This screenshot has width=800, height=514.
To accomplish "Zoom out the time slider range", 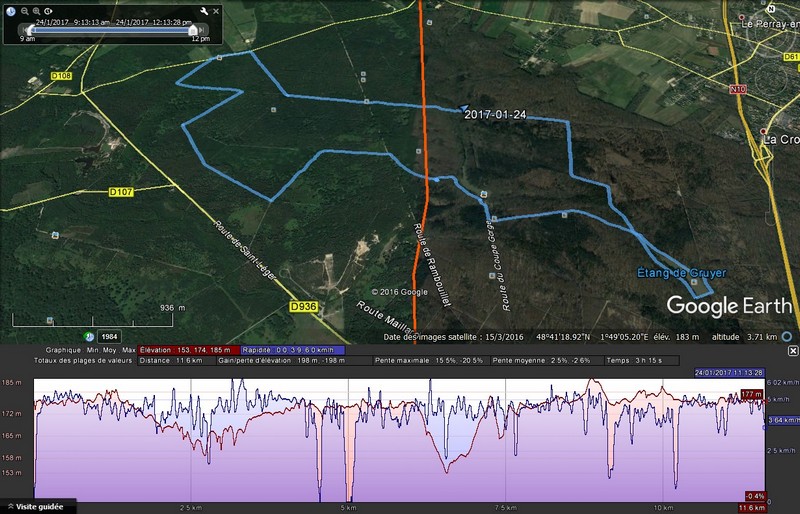I will tap(24, 11).
